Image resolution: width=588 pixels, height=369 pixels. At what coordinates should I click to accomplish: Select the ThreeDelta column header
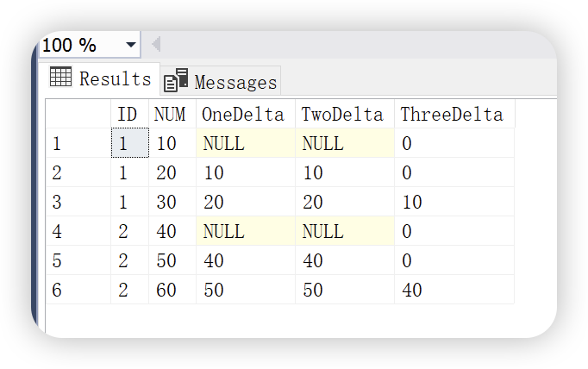click(452, 115)
